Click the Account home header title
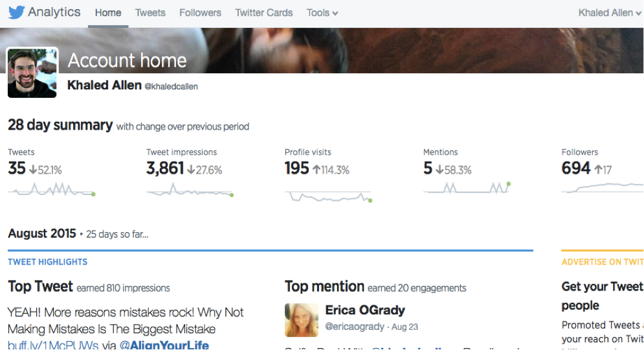This screenshot has height=350, width=644. (x=127, y=60)
